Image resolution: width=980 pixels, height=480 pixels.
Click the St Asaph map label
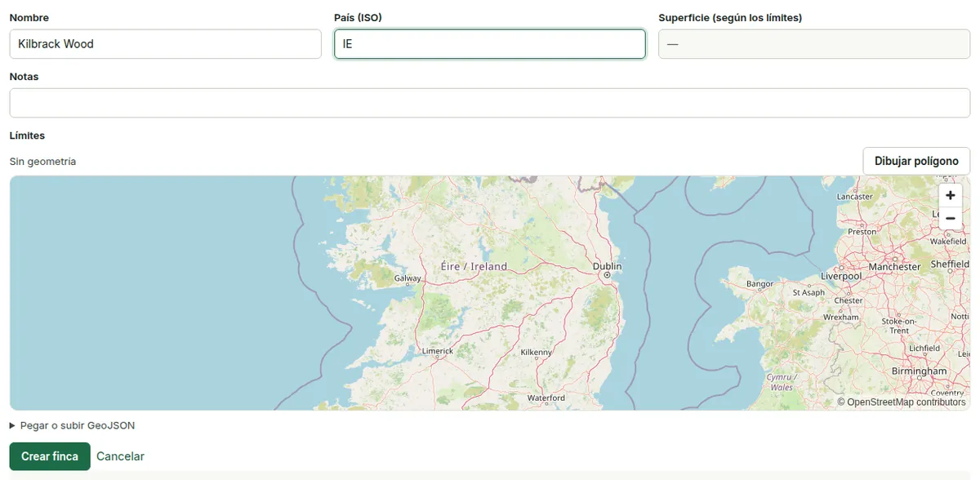[808, 292]
